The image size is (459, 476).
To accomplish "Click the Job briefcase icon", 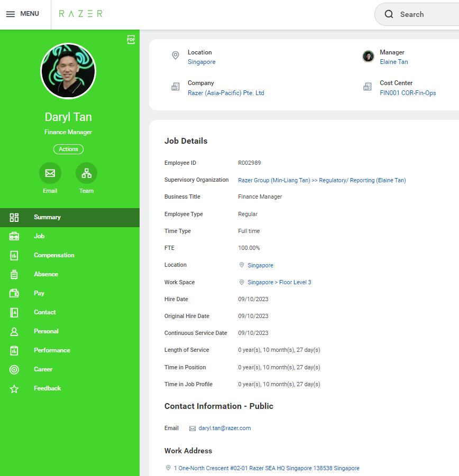I will click(x=14, y=236).
